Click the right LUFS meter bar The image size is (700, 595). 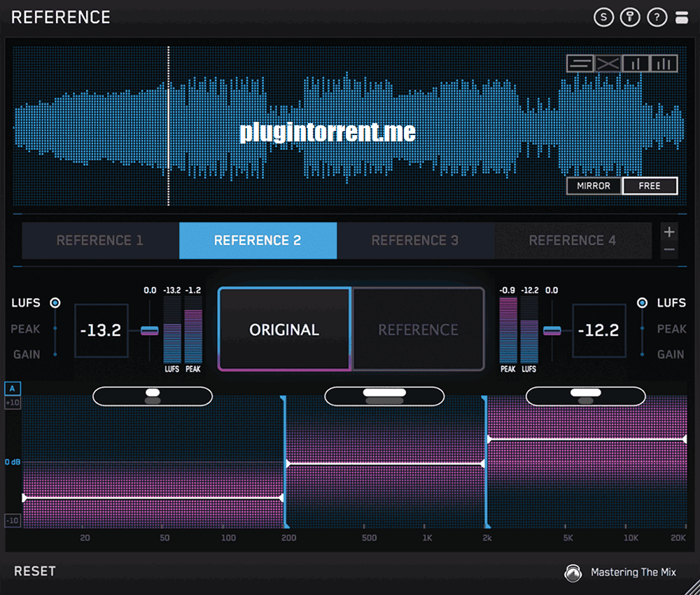[529, 330]
